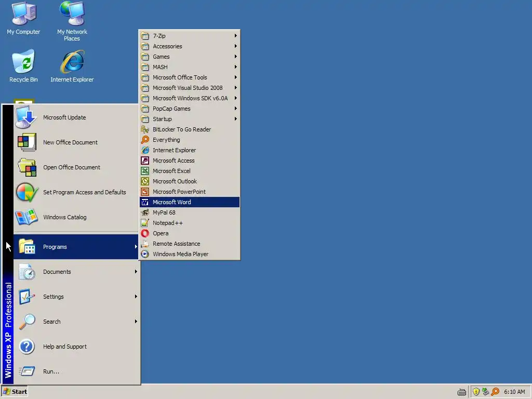
Task: Click the Run... label
Action: (x=51, y=371)
